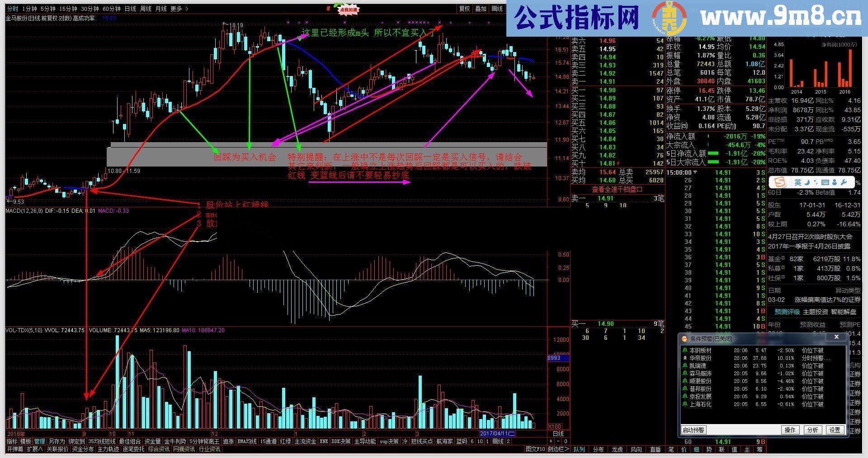Toggle the 英 input language indicator
The width and height of the screenshot is (868, 458).
797,182
